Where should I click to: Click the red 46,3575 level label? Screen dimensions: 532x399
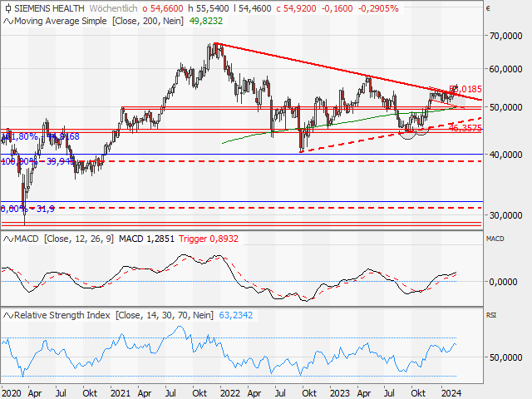(x=465, y=128)
